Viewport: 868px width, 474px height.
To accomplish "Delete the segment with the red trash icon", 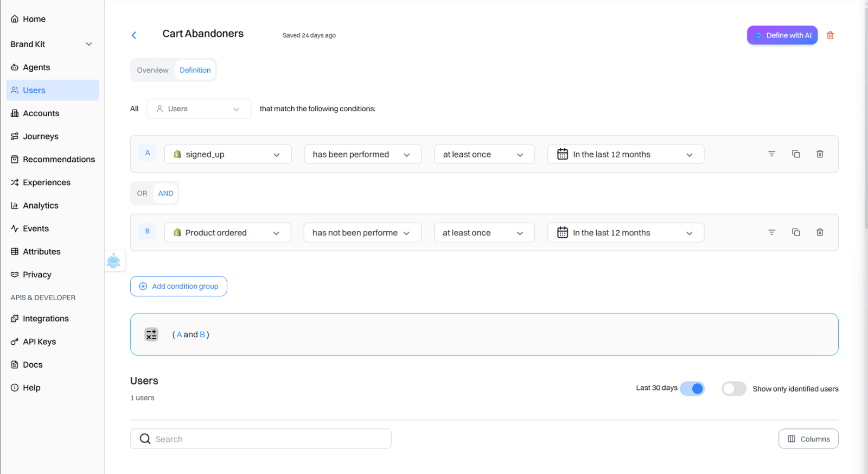I will (830, 35).
